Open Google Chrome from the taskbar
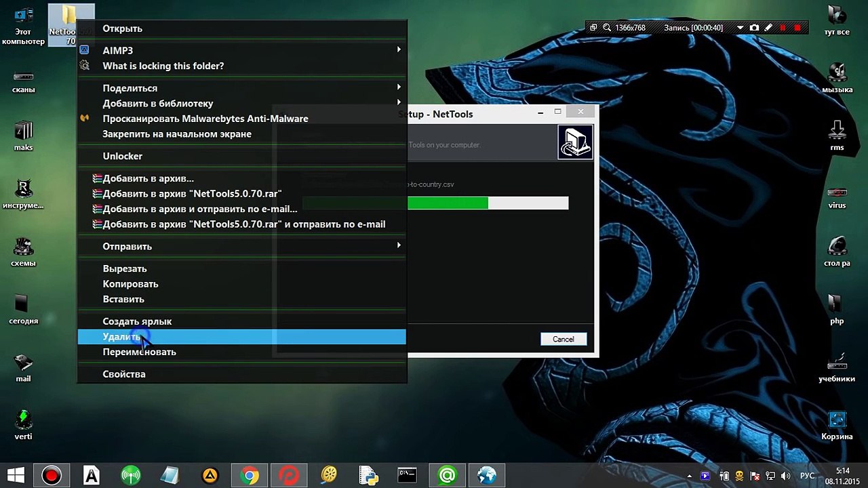This screenshot has height=488, width=868. [x=250, y=476]
